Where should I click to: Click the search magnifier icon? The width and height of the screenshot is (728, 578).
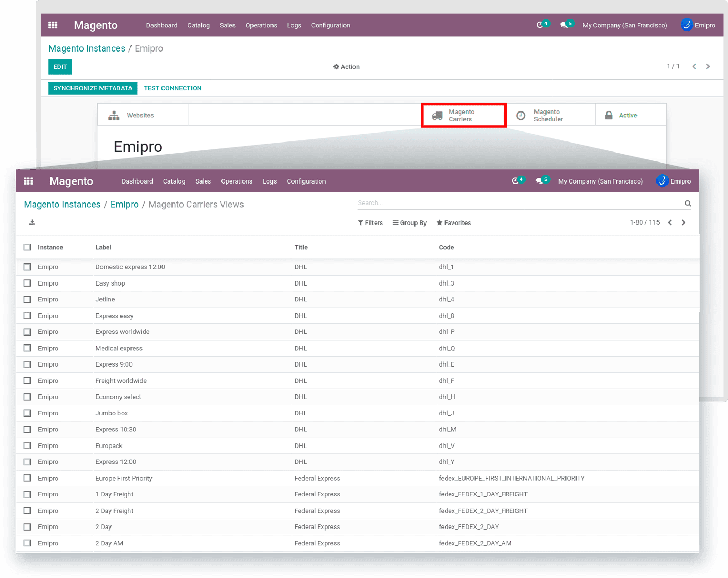click(687, 203)
